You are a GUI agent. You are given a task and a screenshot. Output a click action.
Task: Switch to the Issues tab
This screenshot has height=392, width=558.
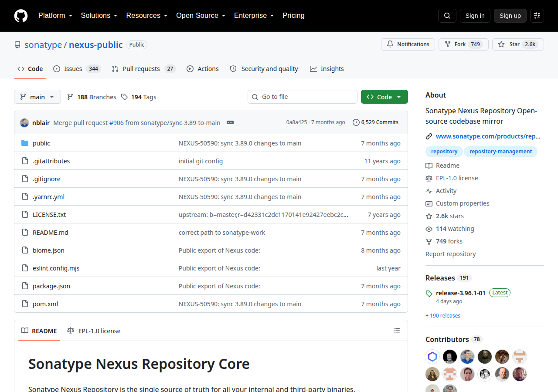click(x=77, y=69)
